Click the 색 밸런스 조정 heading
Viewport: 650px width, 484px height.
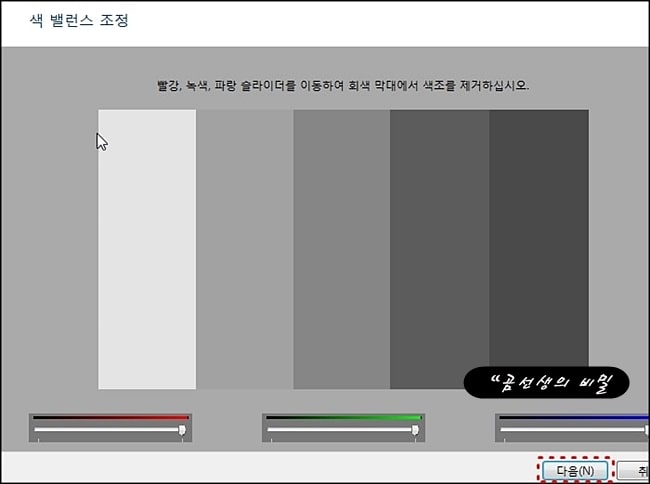tap(79, 20)
